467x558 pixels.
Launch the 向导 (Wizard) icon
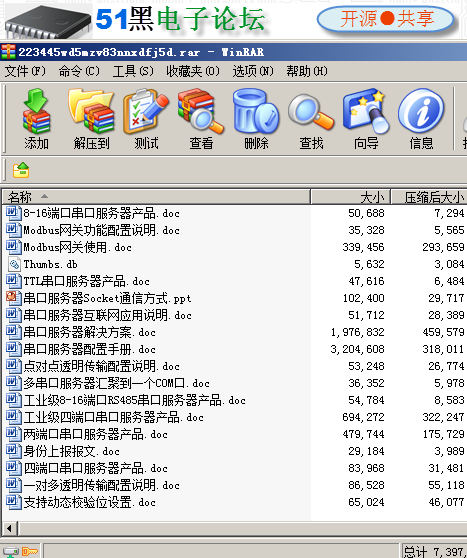[366, 119]
